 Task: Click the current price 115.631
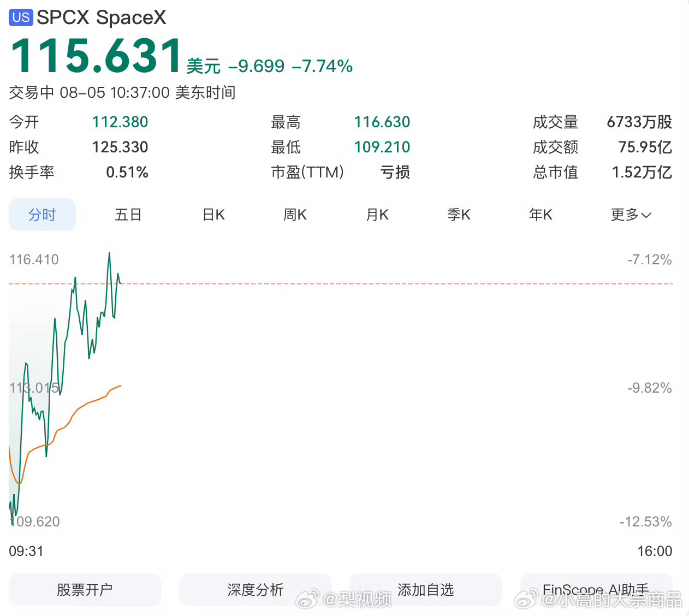96,55
